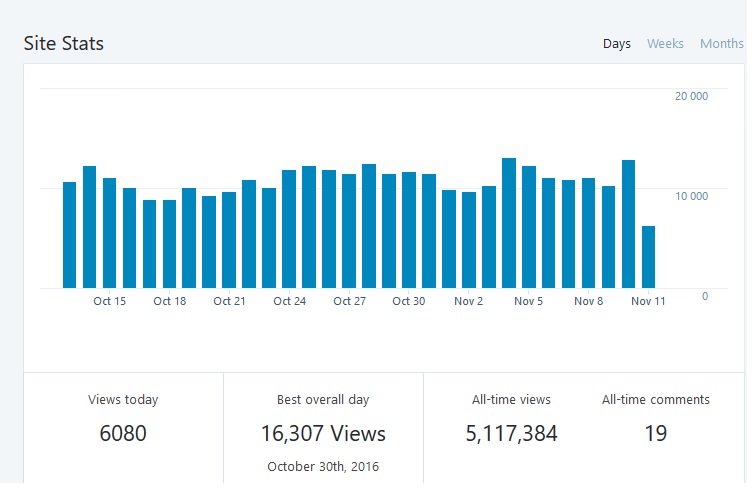Click the Views today count 6080
This screenshot has height=488, width=756.
pos(123,434)
